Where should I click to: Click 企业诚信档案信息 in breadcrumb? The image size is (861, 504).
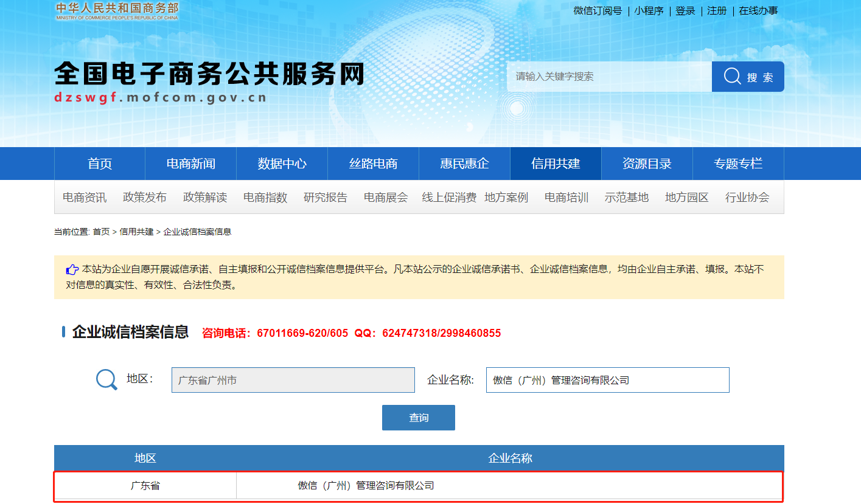click(197, 232)
